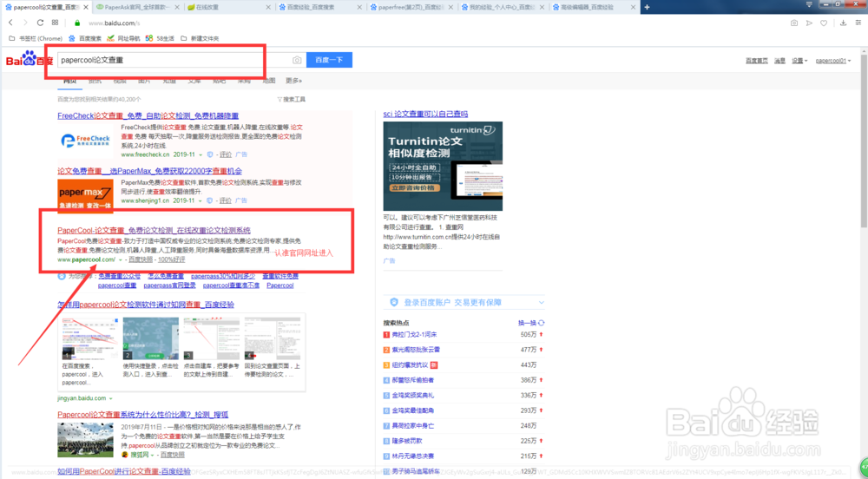Expand the 登录百度账户 banner chevron
Image resolution: width=868 pixels, height=479 pixels.
[x=541, y=303]
